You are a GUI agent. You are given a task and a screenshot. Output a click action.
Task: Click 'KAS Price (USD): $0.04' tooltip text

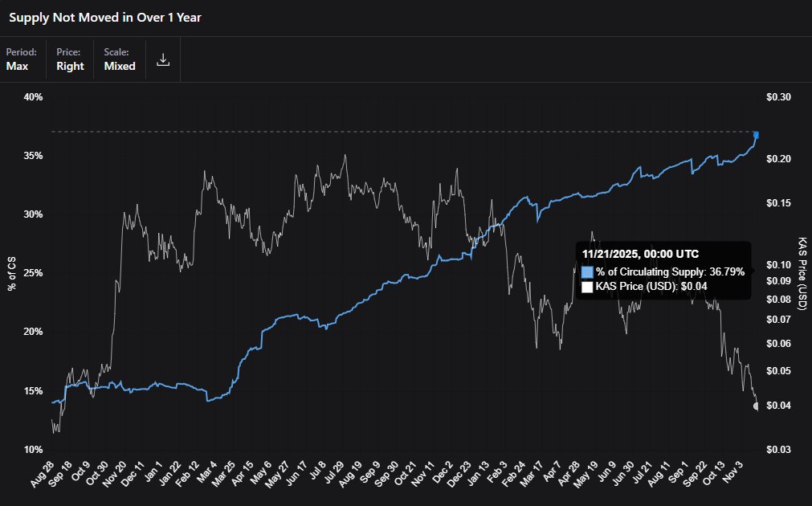click(651, 287)
